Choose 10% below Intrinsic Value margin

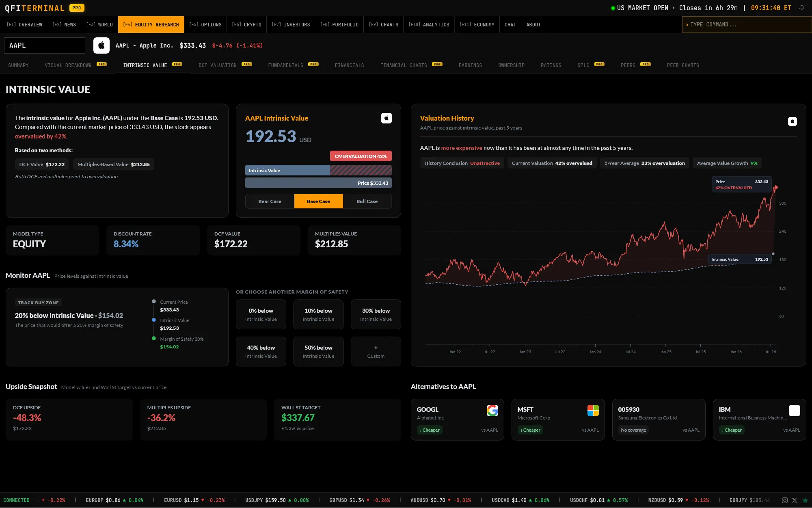point(319,315)
